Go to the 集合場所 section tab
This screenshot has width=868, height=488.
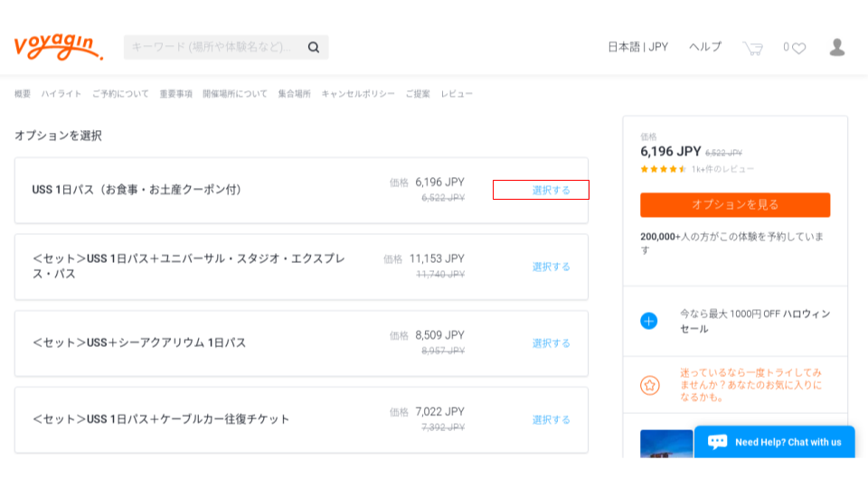(295, 94)
